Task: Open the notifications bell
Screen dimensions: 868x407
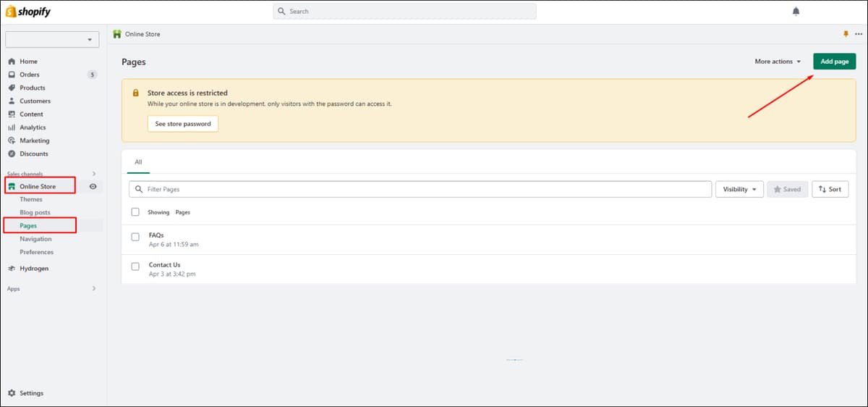Action: (x=796, y=12)
